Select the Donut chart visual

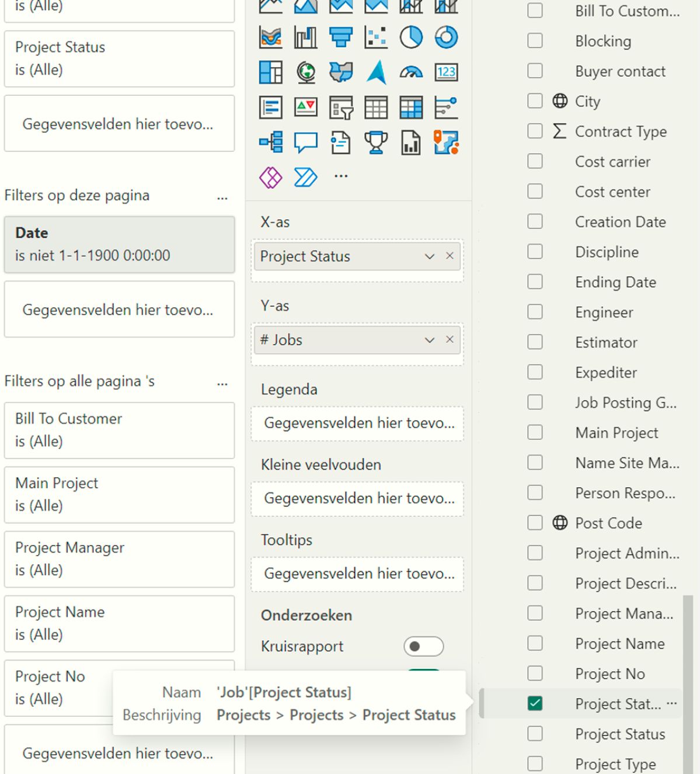[446, 37]
